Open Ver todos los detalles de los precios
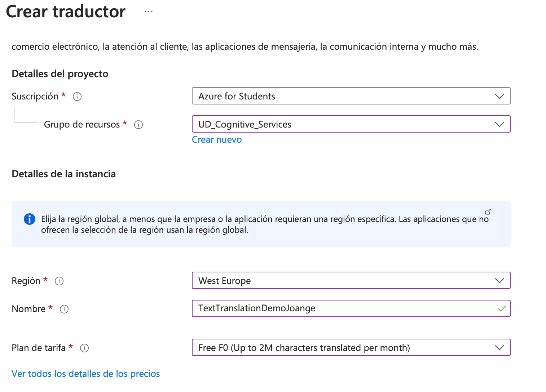Image resolution: width=546 pixels, height=392 pixels. tap(86, 374)
